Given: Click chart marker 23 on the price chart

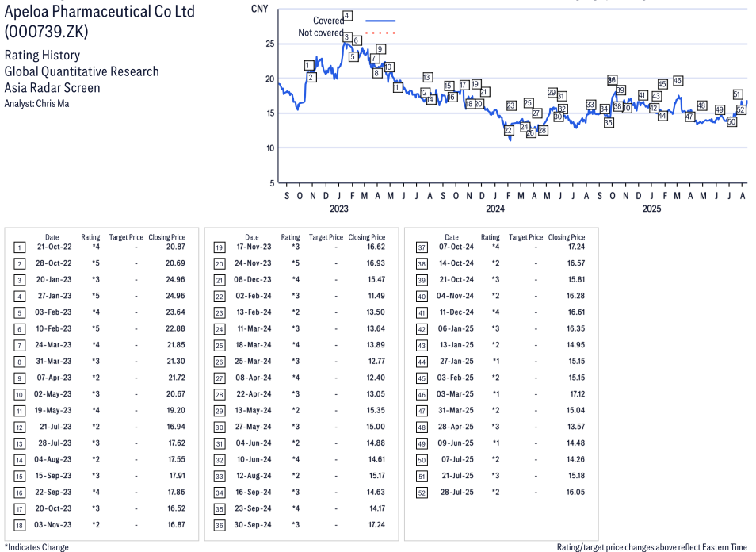Looking at the screenshot, I should (511, 105).
